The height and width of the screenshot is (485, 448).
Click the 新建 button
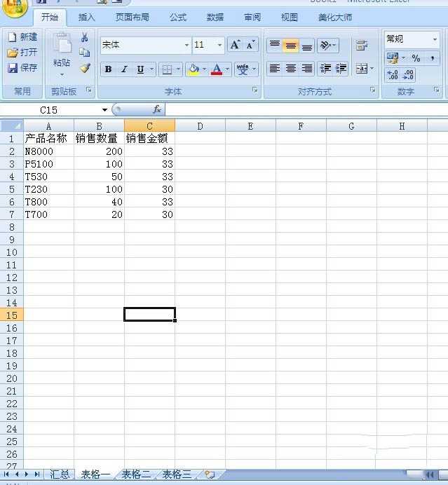[x=22, y=37]
